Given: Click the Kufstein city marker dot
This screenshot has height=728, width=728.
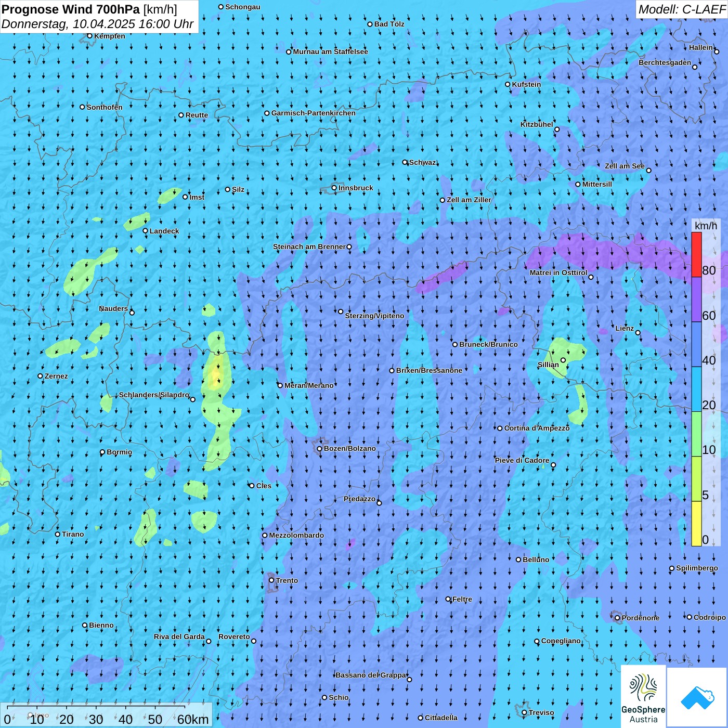Looking at the screenshot, I should pyautogui.click(x=508, y=84).
